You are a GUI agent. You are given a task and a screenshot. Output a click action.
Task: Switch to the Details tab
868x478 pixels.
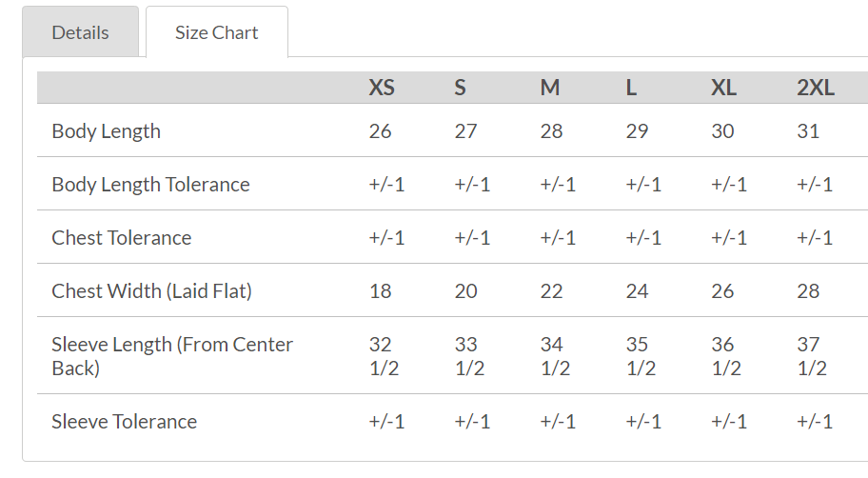81,32
